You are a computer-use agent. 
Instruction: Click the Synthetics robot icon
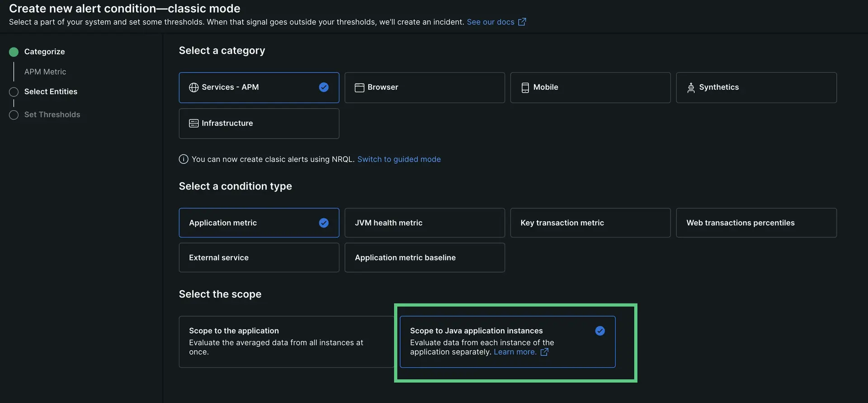691,87
